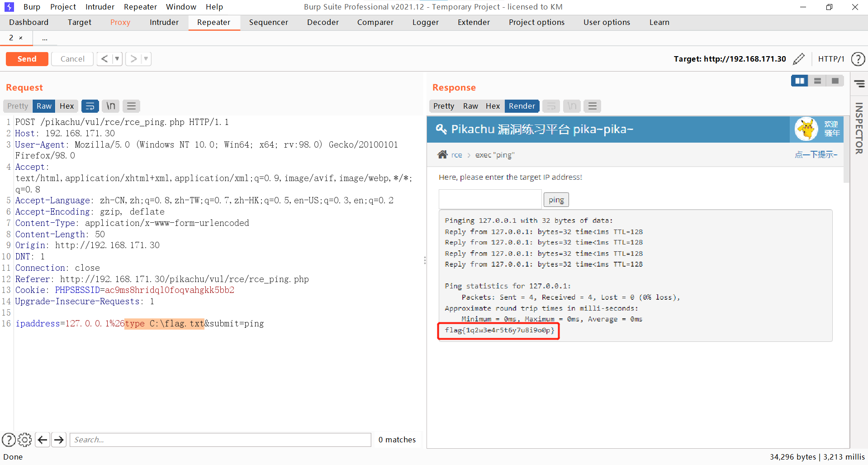Open the Inspector hamburger icon
Screen dimensions: 868x465
[859, 84]
